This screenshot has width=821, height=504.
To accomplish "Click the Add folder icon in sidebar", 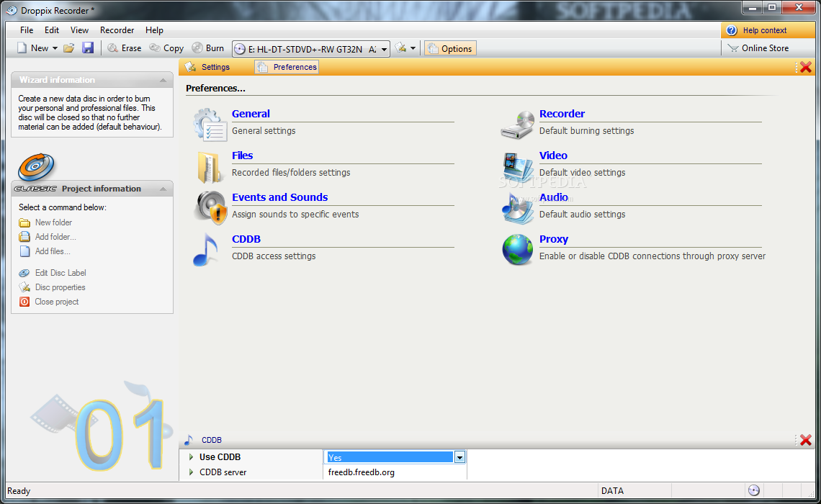I will point(24,237).
